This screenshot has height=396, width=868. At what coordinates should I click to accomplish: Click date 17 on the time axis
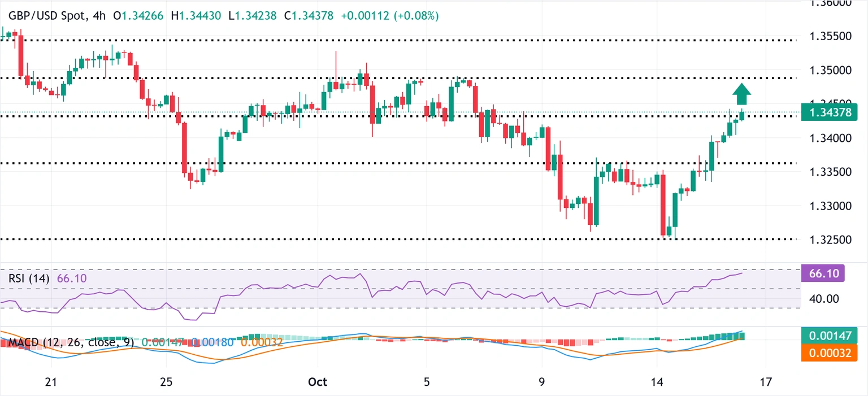coord(766,381)
